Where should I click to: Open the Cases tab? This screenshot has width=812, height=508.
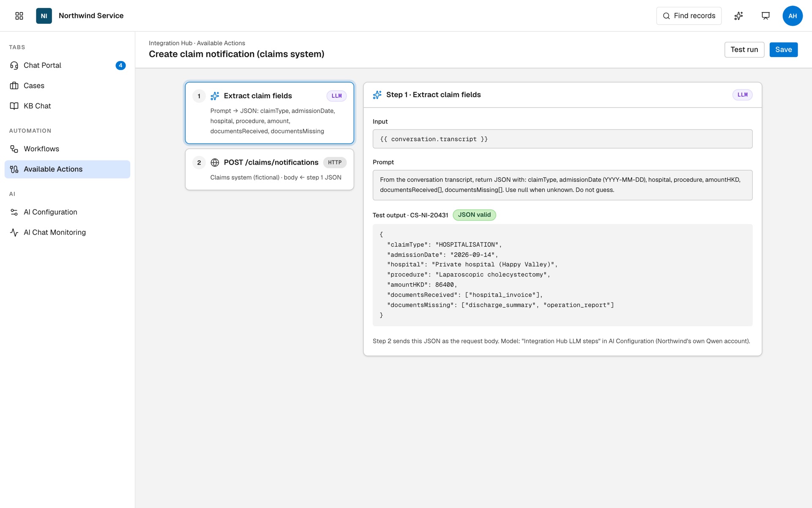click(x=67, y=86)
